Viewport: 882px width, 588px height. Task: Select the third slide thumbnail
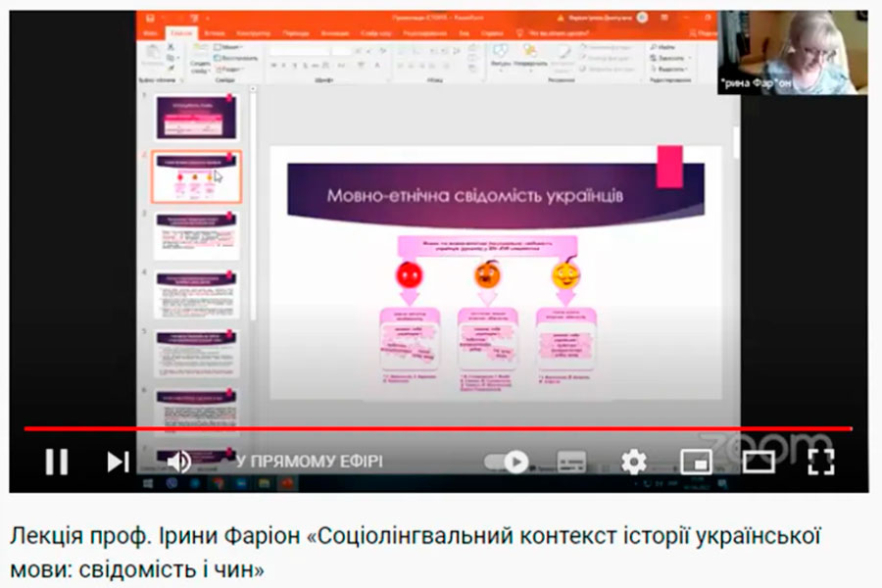click(x=196, y=235)
